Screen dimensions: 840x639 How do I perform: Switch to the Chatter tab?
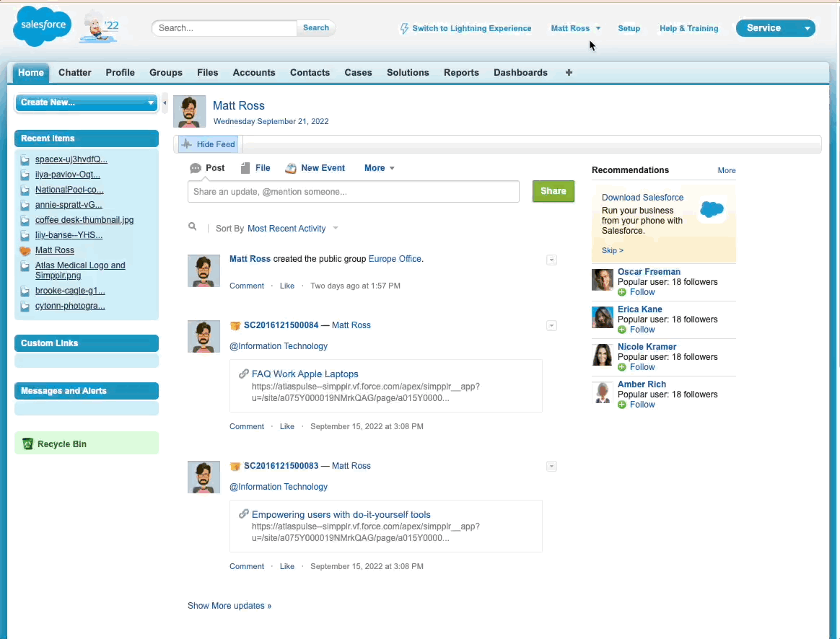75,72
